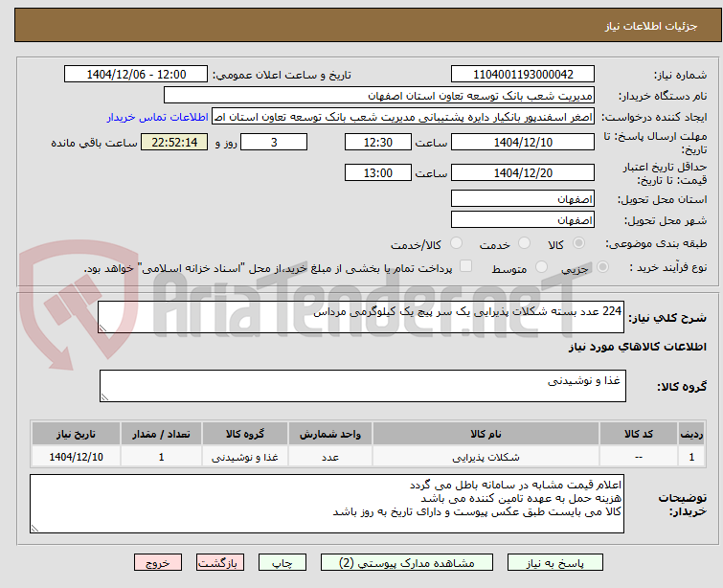Click the اطلاعات کالاهای مورد نیاز section heading
This screenshot has height=588, width=723.
pyautogui.click(x=637, y=347)
